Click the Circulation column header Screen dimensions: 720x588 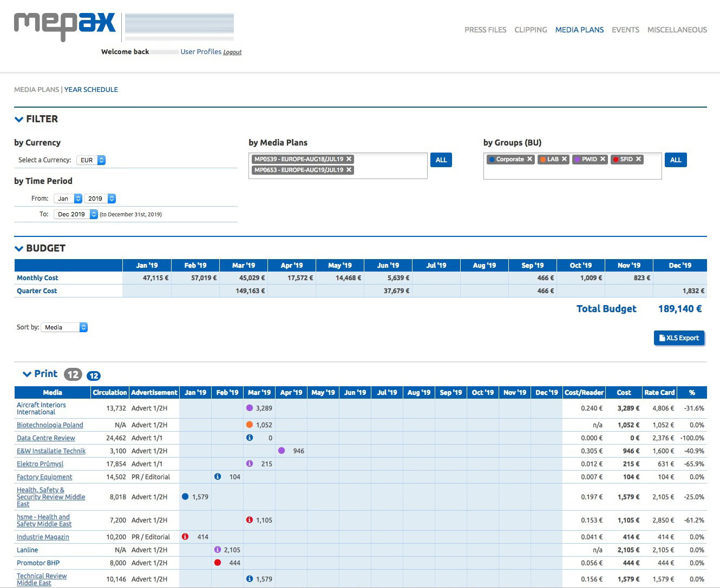pos(110,393)
